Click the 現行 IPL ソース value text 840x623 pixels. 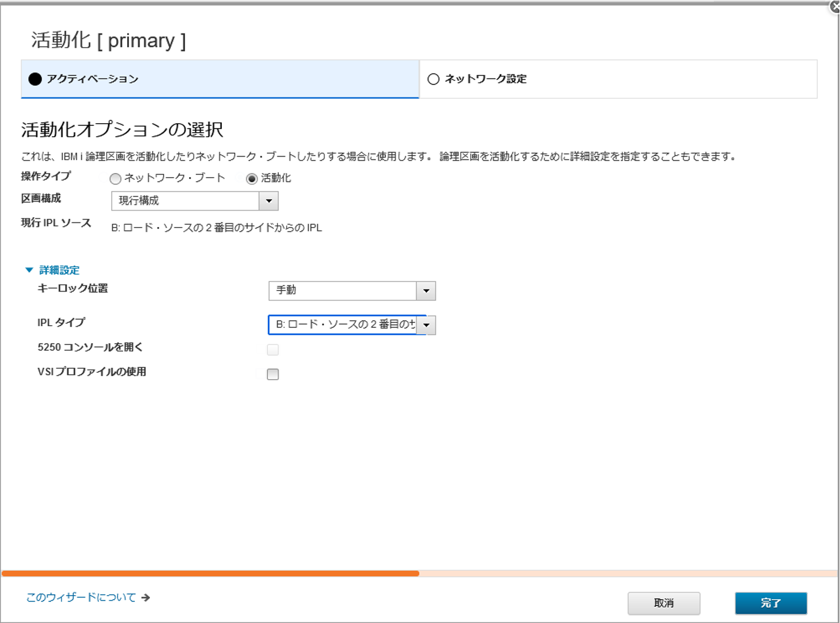[217, 228]
